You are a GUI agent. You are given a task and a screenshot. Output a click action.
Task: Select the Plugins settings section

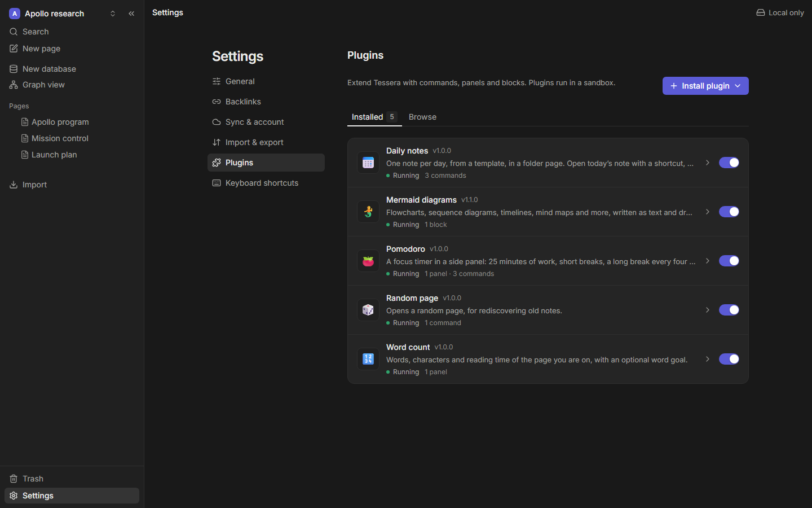click(x=266, y=163)
